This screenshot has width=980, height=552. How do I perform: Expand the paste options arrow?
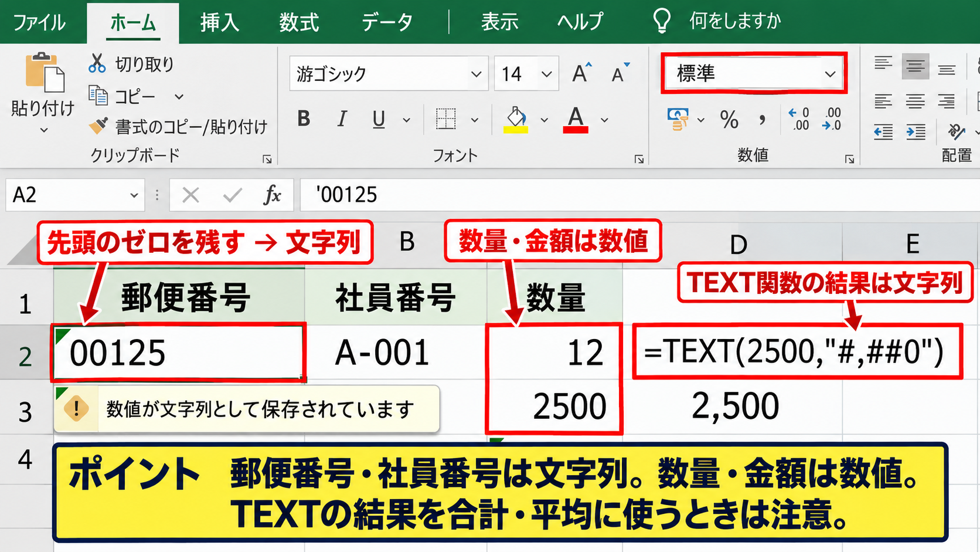(44, 130)
